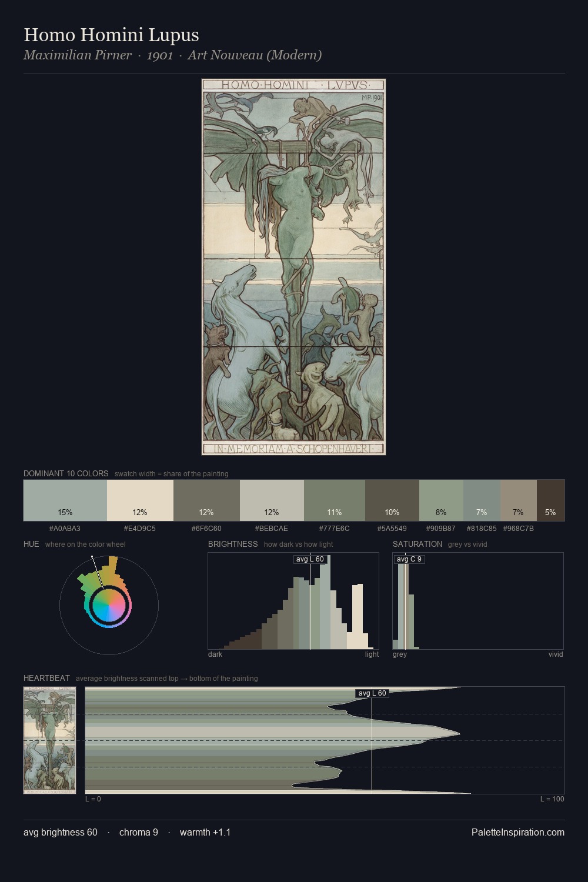Click the 'L = 100' axis label
Viewport: 588px width, 882px height.
(552, 799)
